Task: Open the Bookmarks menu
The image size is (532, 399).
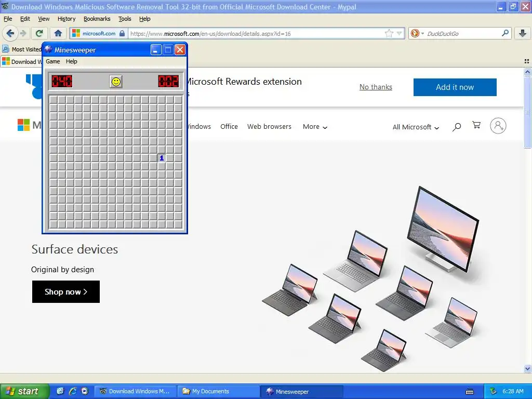Action: coord(97,19)
